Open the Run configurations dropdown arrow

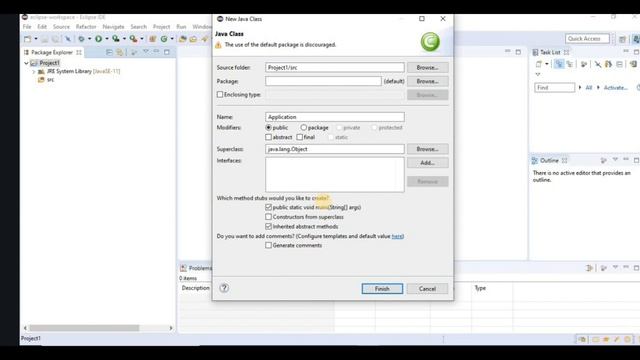click(107, 39)
